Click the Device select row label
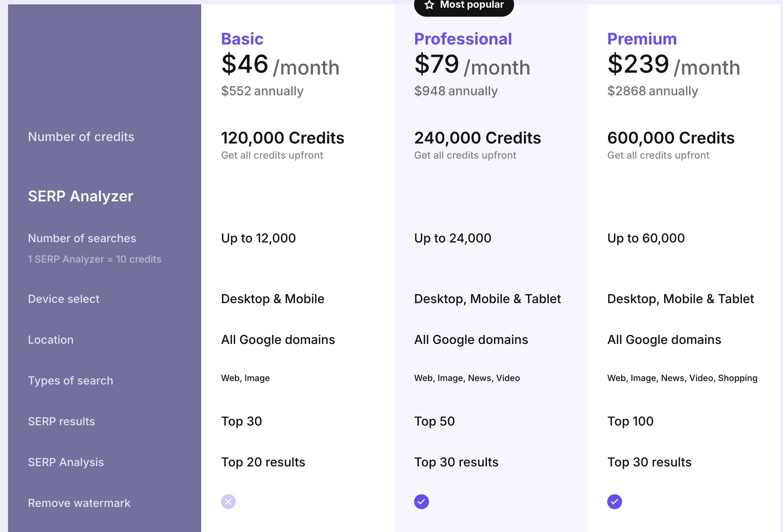 point(64,299)
